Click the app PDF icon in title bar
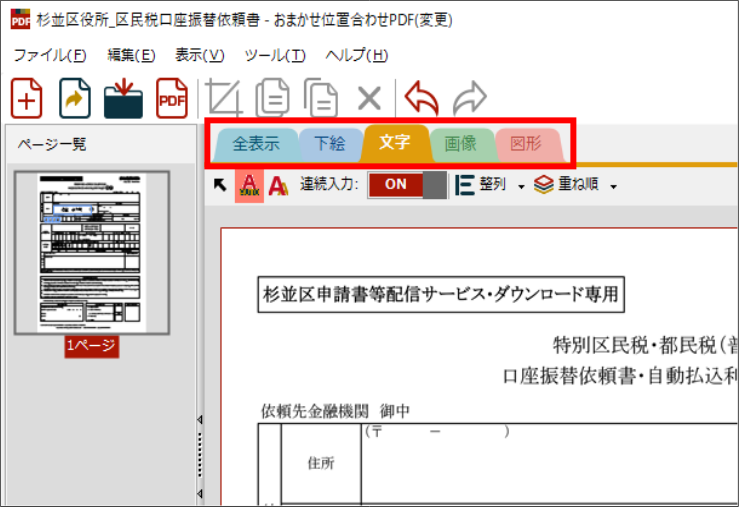739x507 pixels. [x=20, y=19]
